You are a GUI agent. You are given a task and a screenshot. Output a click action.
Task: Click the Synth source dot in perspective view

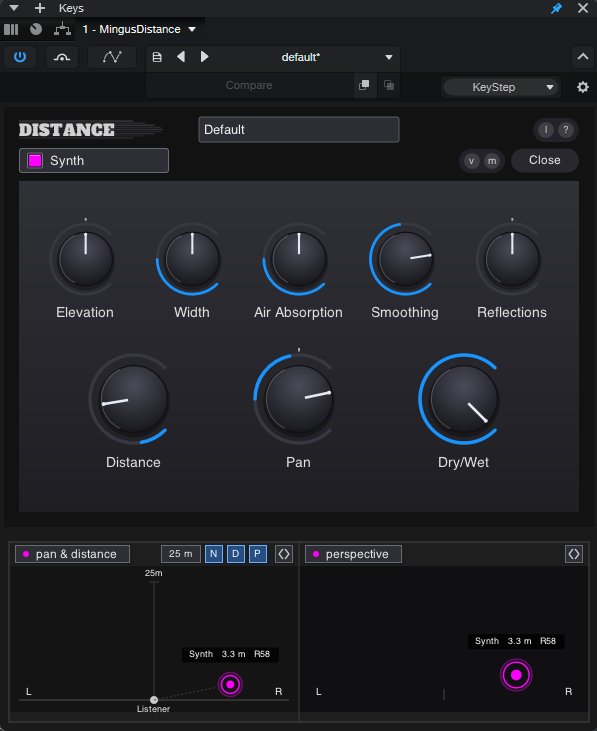[x=516, y=675]
